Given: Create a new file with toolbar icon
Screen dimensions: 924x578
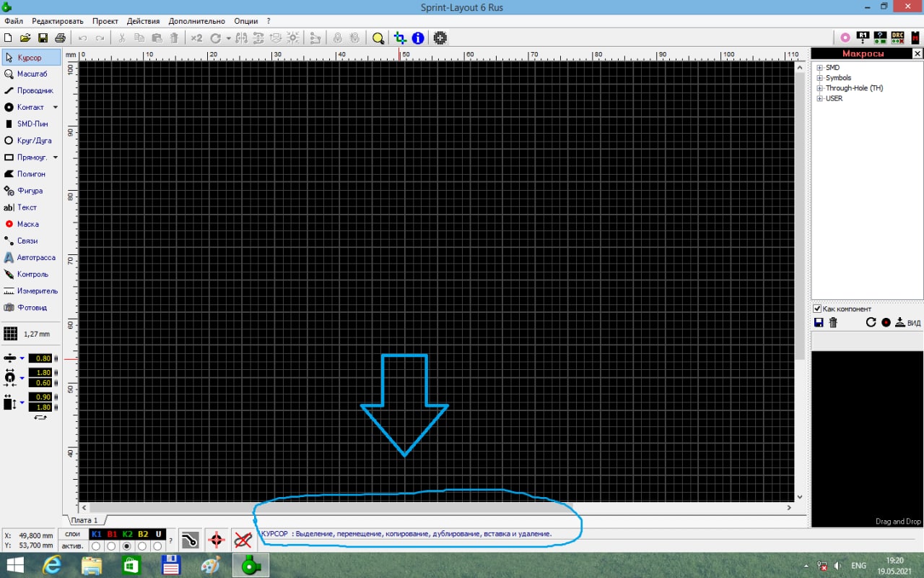Looking at the screenshot, I should pos(8,38).
